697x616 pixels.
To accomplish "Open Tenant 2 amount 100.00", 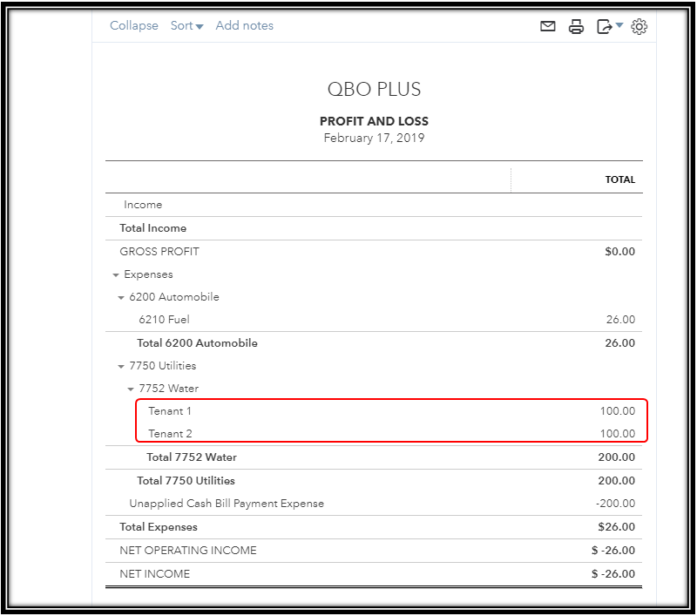I will [618, 434].
